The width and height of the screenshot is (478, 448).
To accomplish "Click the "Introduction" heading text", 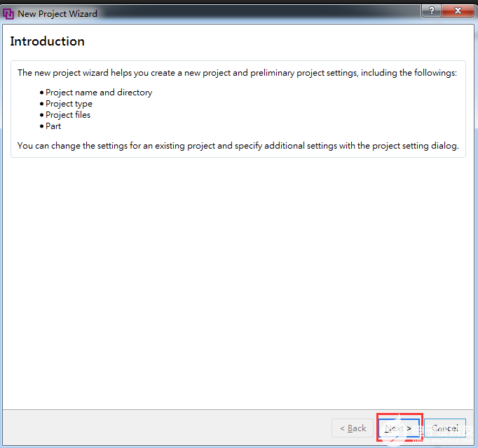I will click(x=47, y=41).
